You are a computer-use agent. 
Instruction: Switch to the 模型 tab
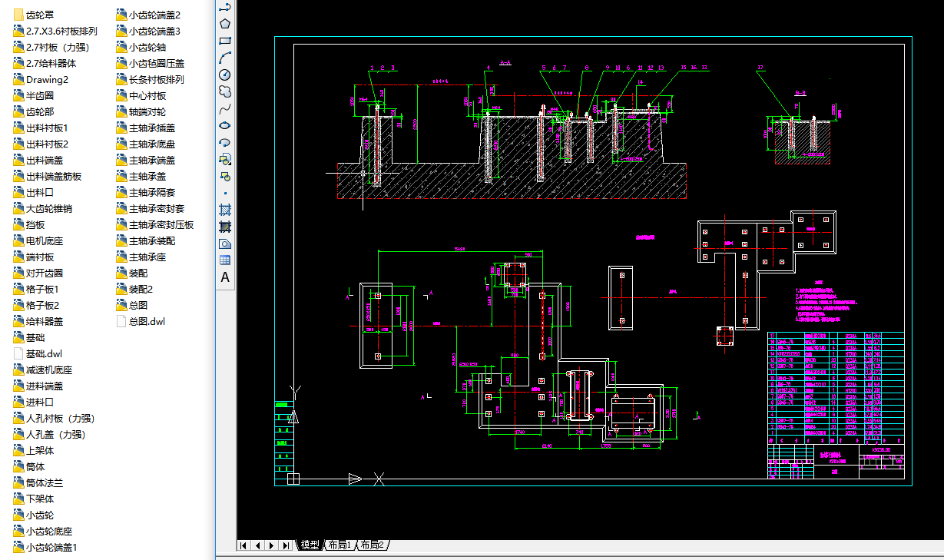pos(310,545)
